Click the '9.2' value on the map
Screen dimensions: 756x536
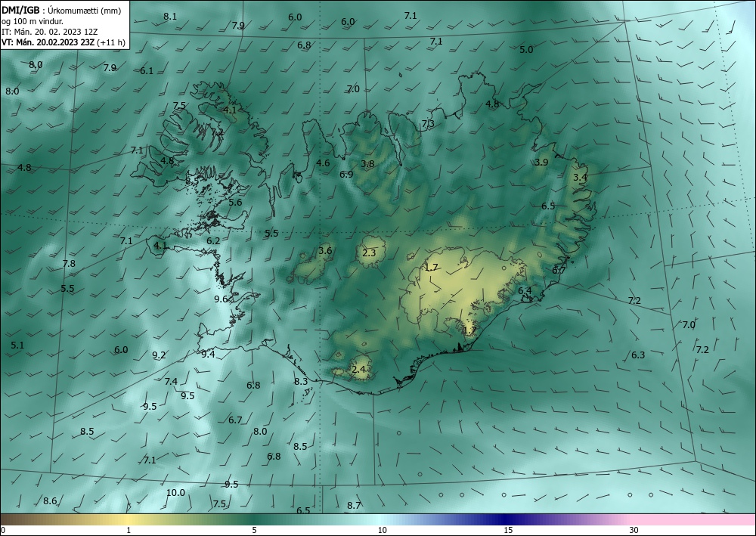point(159,355)
